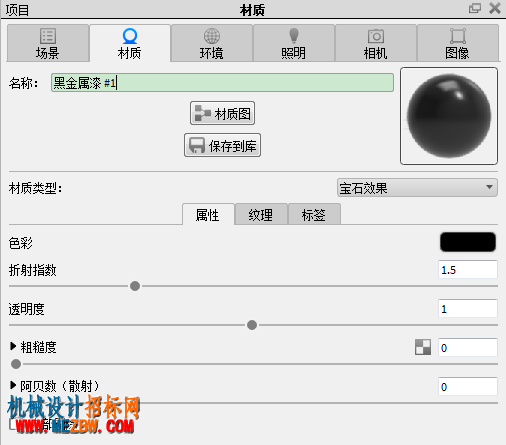Close the 材质 panel
506x445 pixels.
tap(495, 8)
